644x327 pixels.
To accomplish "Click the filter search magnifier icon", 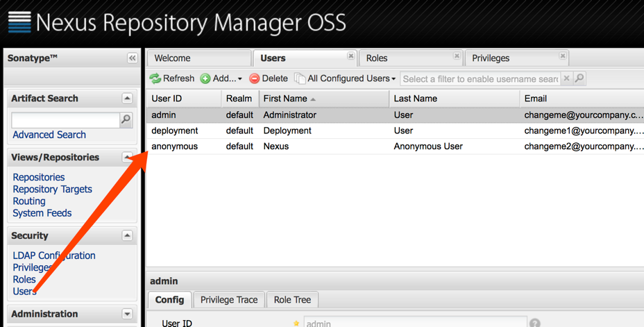I will tap(579, 78).
